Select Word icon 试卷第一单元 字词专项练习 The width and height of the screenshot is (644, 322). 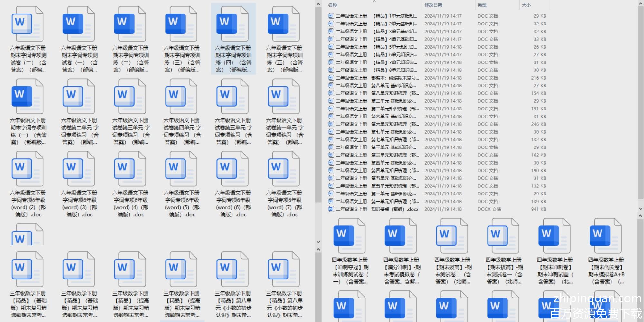point(284,97)
